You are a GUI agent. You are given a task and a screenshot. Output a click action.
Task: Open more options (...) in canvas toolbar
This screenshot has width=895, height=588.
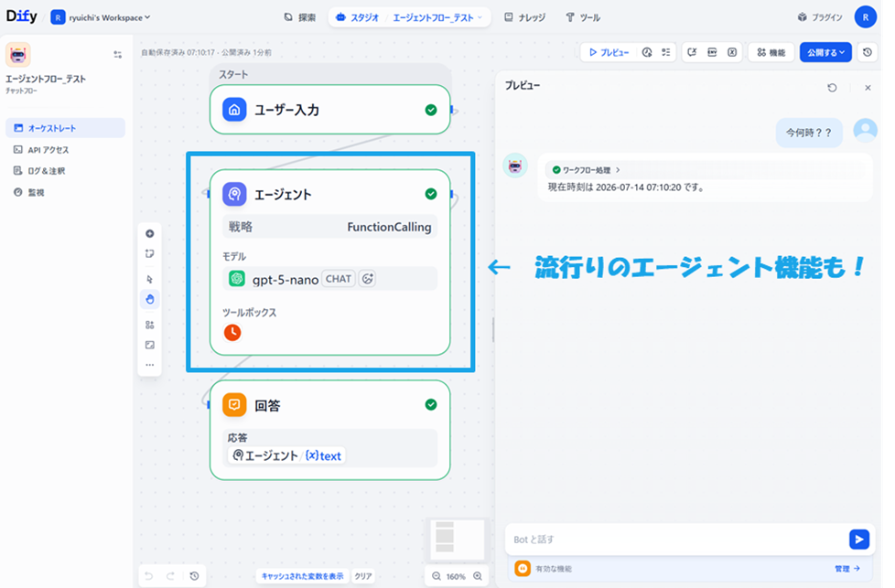click(x=149, y=365)
